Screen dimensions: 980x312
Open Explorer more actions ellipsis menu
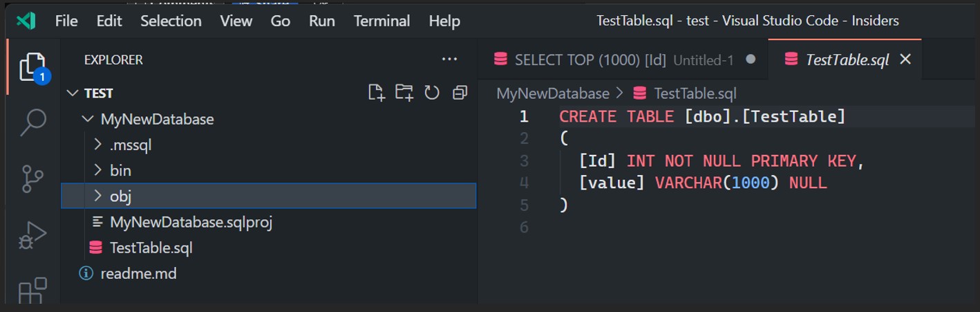449,59
